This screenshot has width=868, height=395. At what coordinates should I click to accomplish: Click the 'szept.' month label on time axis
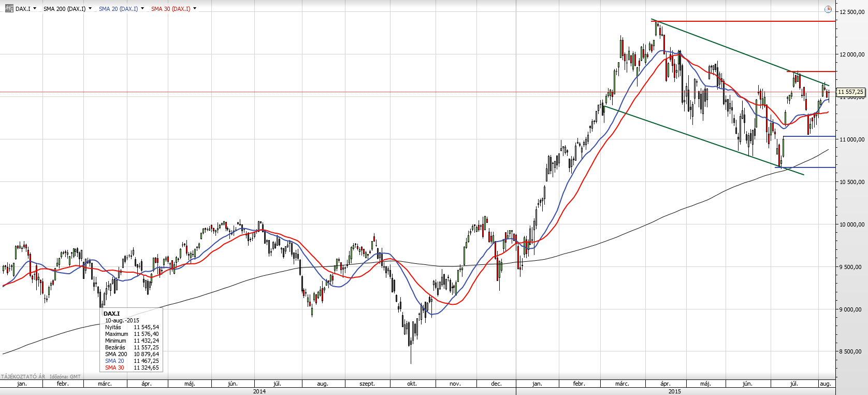(x=367, y=384)
